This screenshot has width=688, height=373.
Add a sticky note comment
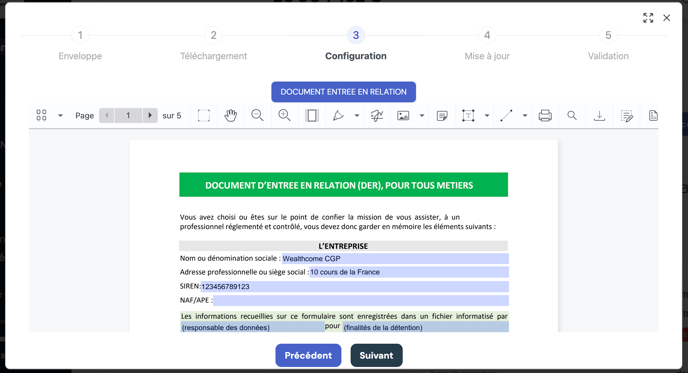point(442,115)
